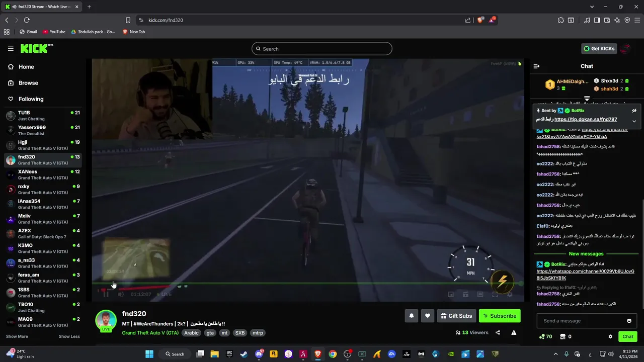
Task: Toggle theater mode in player
Action: click(480, 294)
